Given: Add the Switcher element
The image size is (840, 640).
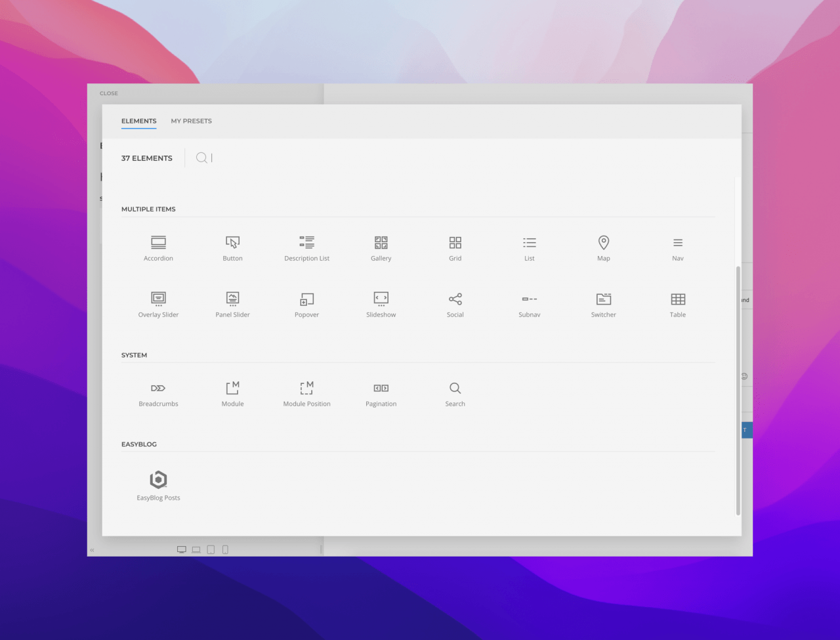Looking at the screenshot, I should click(603, 305).
